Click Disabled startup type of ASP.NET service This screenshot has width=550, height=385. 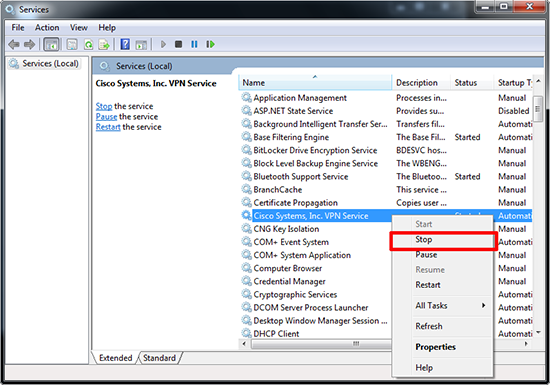pos(514,111)
